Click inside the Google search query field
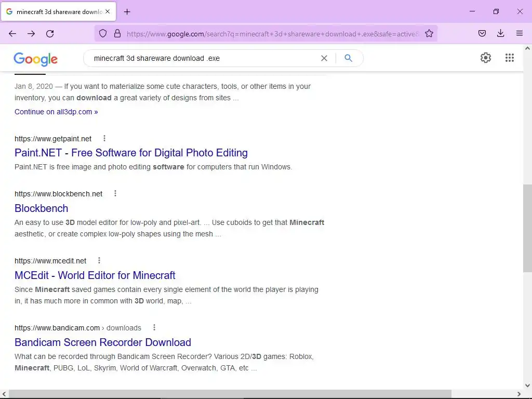Viewport: 532px width, 399px height. pyautogui.click(x=204, y=58)
